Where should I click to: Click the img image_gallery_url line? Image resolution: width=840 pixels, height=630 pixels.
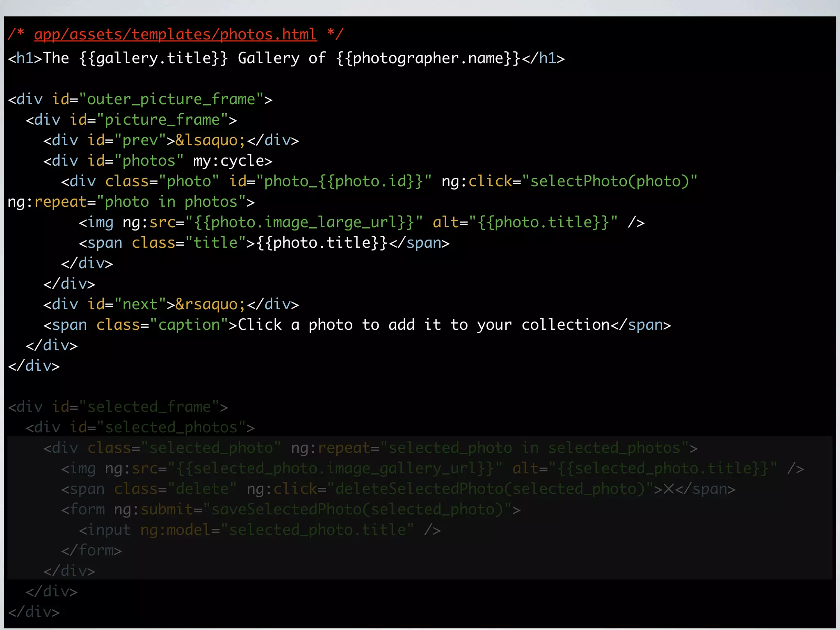432,468
